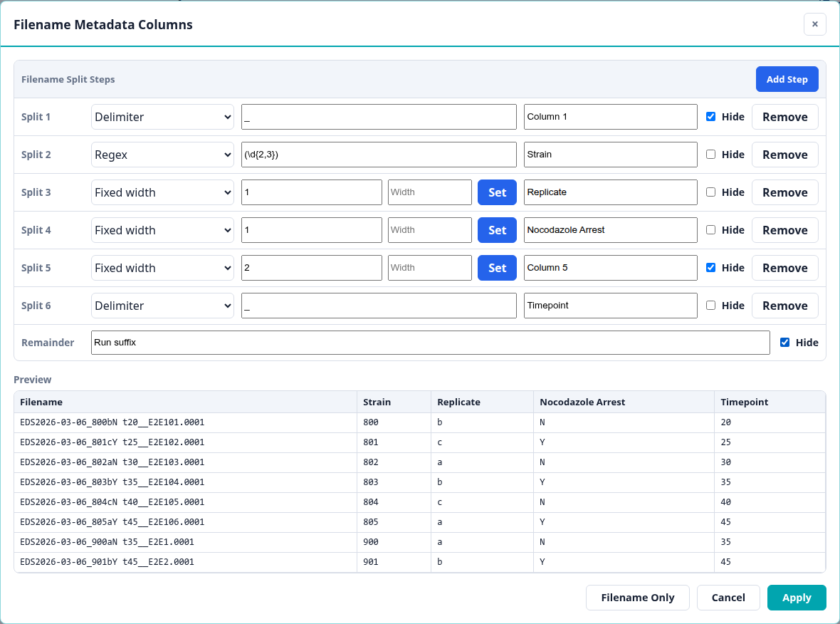This screenshot has width=840, height=624.
Task: Open Split 3 Fixed width dropdown
Action: 162,192
